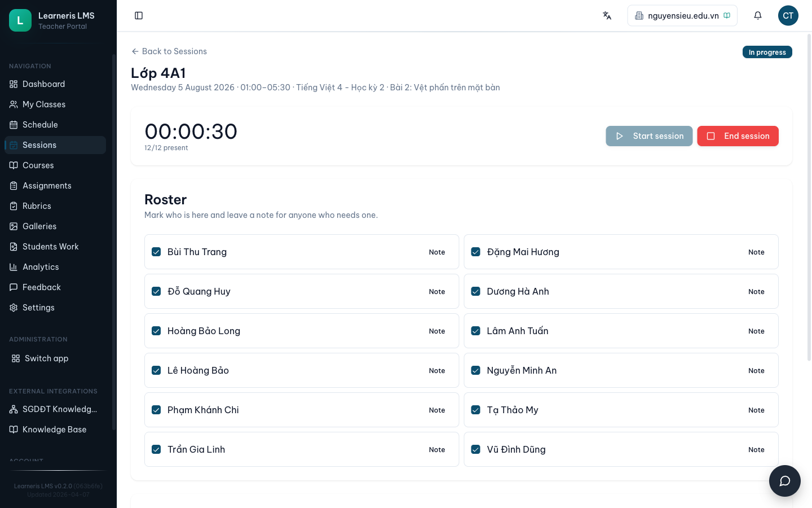
Task: Go to Students Work in sidebar
Action: [x=55, y=247]
